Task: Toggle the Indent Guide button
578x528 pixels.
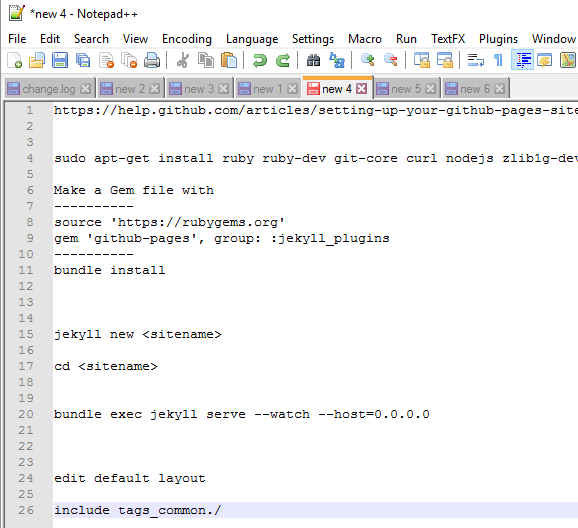Action: click(522, 60)
